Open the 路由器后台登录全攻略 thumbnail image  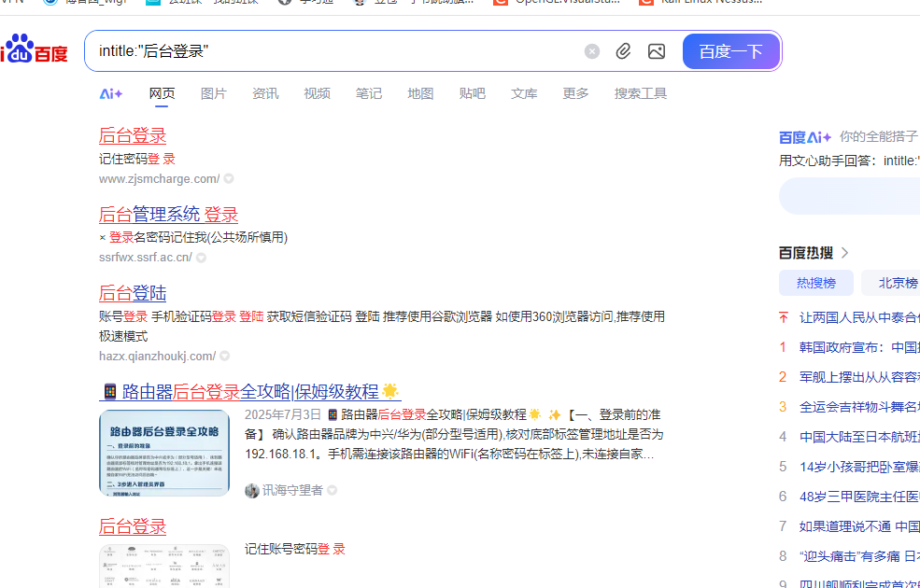click(164, 454)
